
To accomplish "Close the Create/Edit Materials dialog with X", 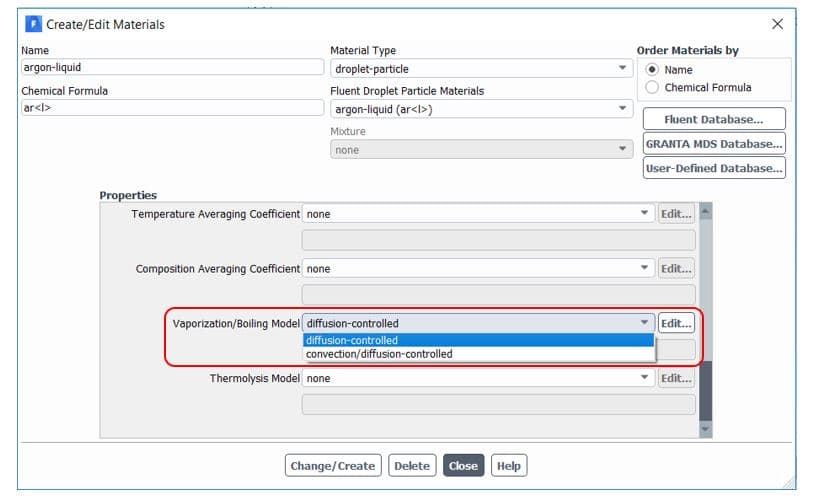I will [x=777, y=24].
